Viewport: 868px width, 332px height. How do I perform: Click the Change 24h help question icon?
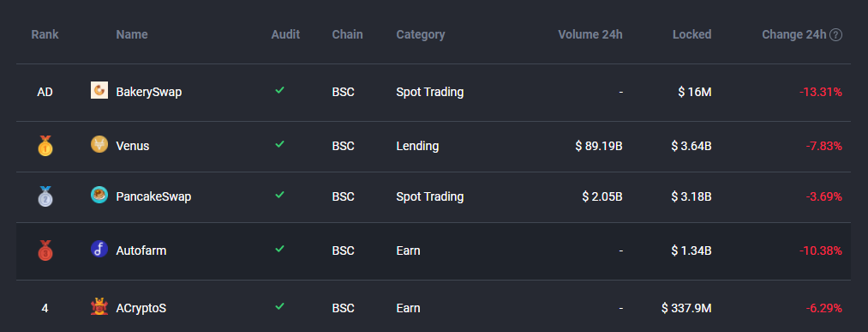836,35
